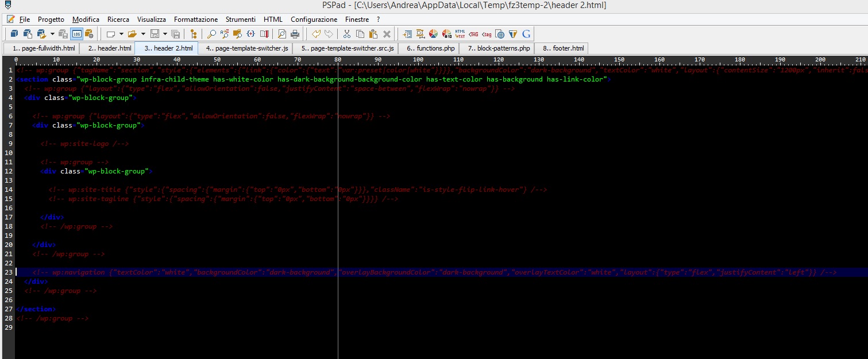Open the Modifica menu
Screen dimensions: 868x359
[86, 19]
